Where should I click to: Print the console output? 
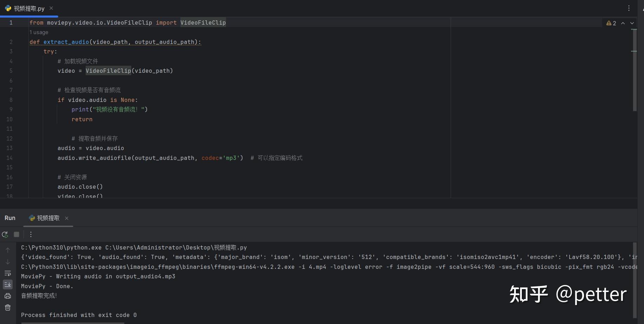8,296
